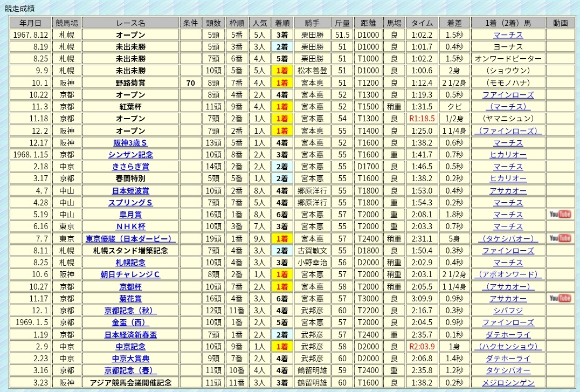The width and height of the screenshot is (580, 392).
Task: Open the 阪神3歳S race link
Action: [x=130, y=143]
